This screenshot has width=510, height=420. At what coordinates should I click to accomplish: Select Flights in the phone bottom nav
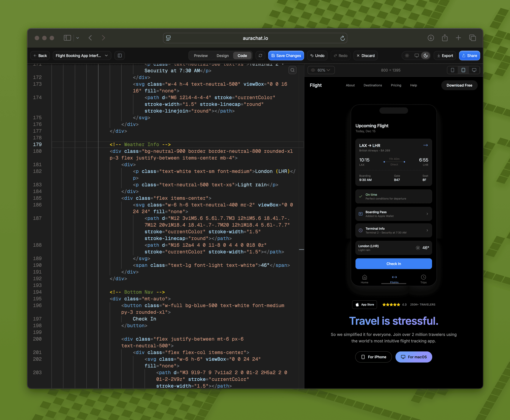[x=394, y=279]
